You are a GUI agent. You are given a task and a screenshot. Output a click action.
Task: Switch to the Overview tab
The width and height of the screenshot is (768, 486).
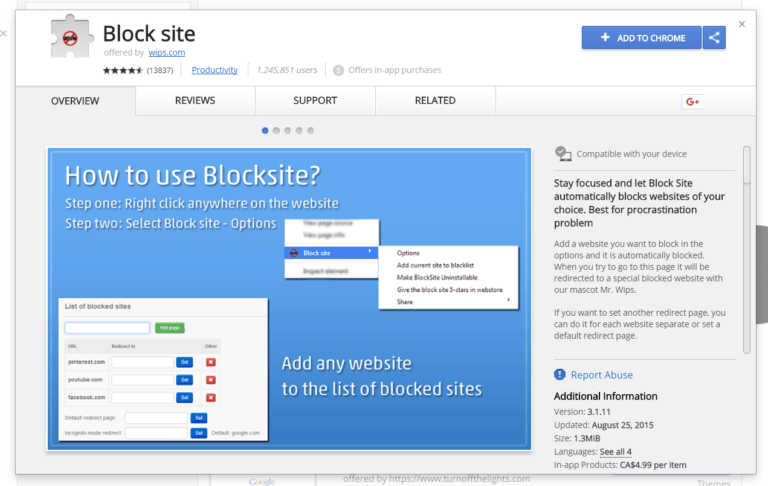75,101
